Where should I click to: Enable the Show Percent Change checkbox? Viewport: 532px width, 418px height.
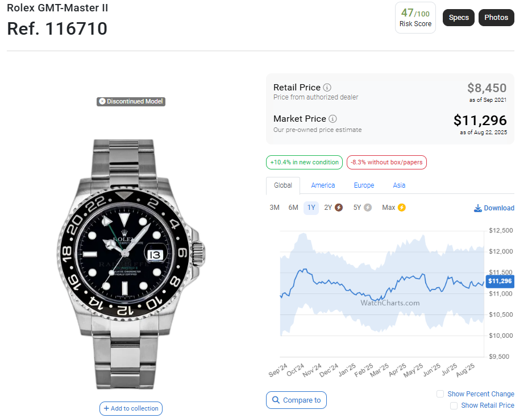click(440, 394)
